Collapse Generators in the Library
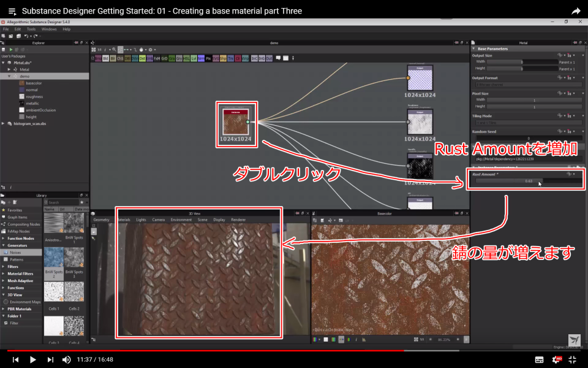588x368 pixels. click(4, 245)
